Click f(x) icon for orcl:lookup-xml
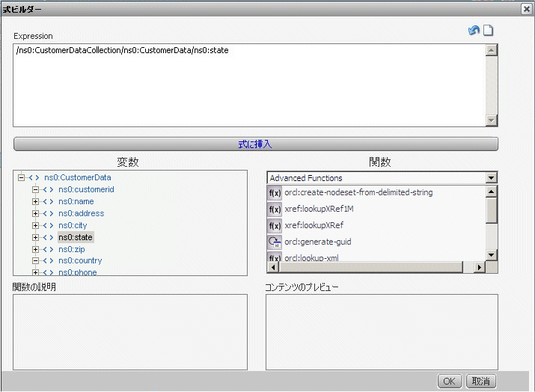Screen dimensions: 535x392 pyautogui.click(x=275, y=257)
